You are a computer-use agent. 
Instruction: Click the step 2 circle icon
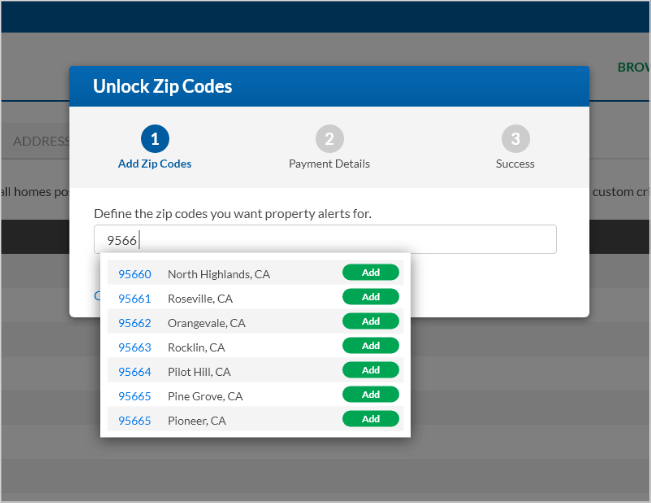click(x=329, y=139)
